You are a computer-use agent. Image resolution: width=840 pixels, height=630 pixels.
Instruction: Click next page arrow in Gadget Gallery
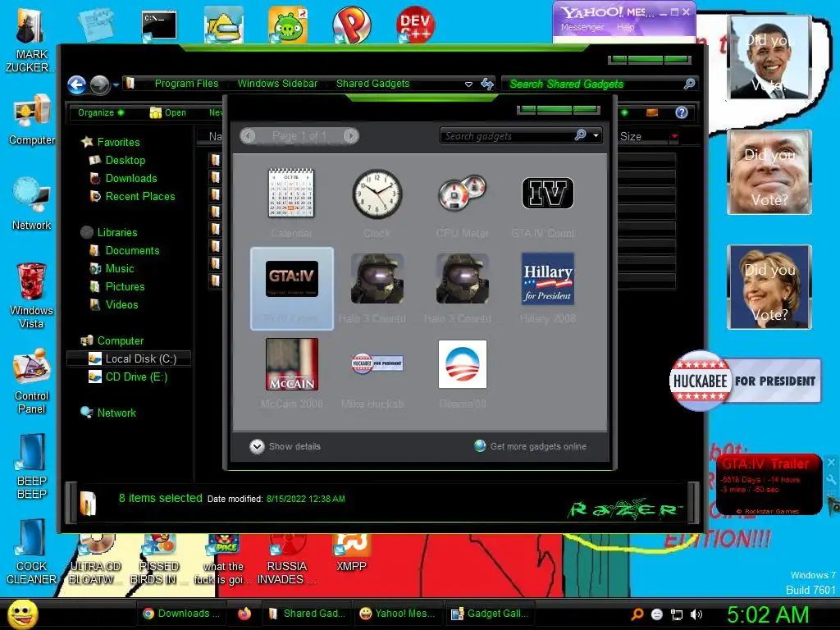(x=351, y=136)
